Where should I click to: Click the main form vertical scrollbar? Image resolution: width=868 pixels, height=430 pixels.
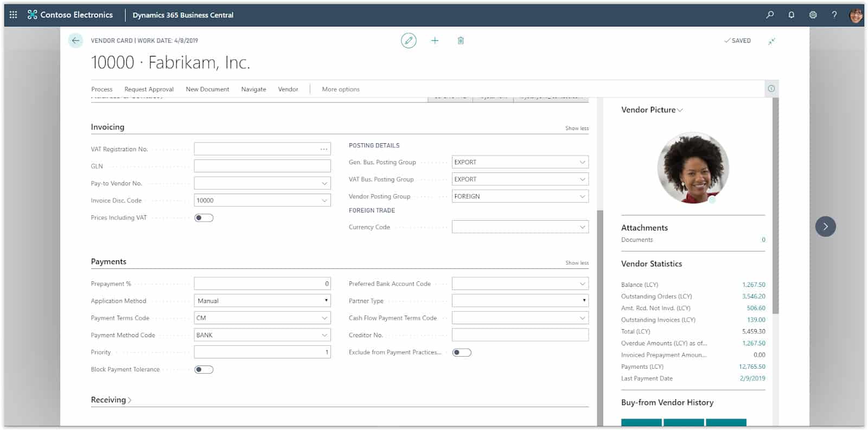pos(599,318)
